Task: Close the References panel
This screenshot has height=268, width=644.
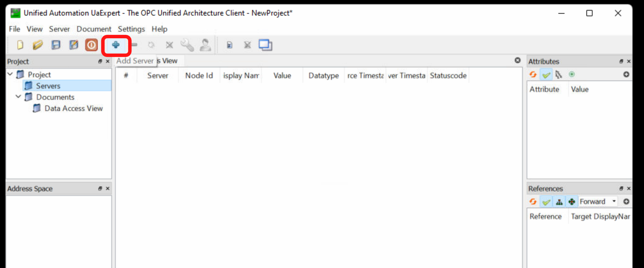Action: (629, 189)
